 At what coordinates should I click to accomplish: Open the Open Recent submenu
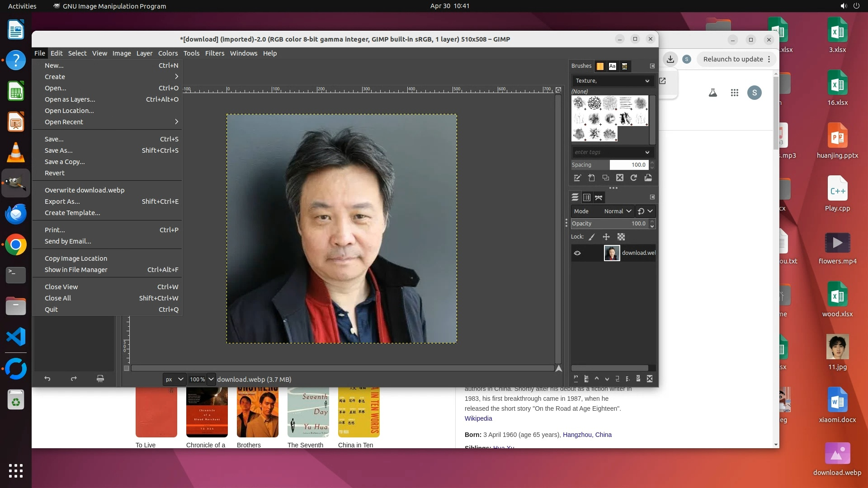pyautogui.click(x=64, y=122)
